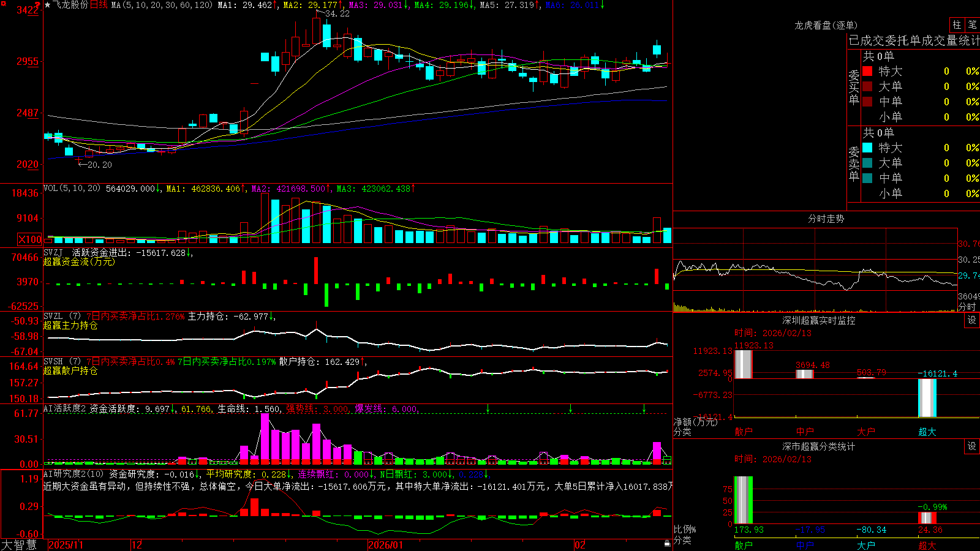The image size is (980, 551).
Task: Click the dark red 大单 buy-order swatch
Action: coord(867,86)
